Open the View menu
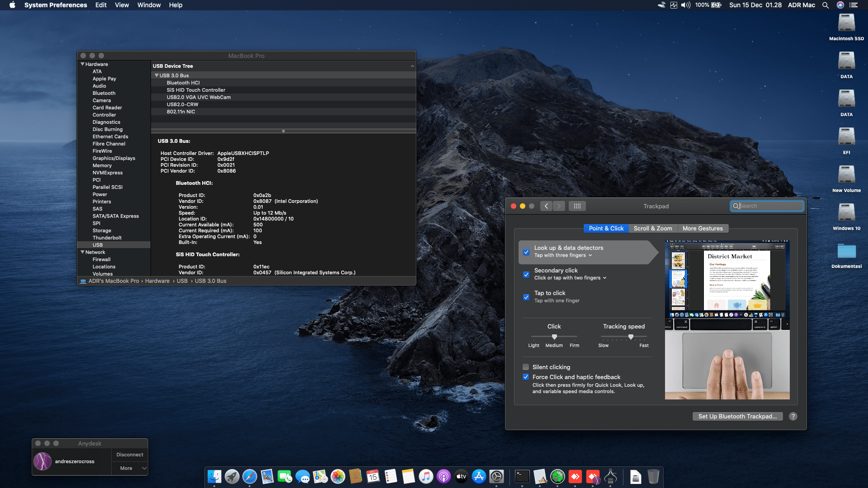868x488 pixels. pos(122,5)
